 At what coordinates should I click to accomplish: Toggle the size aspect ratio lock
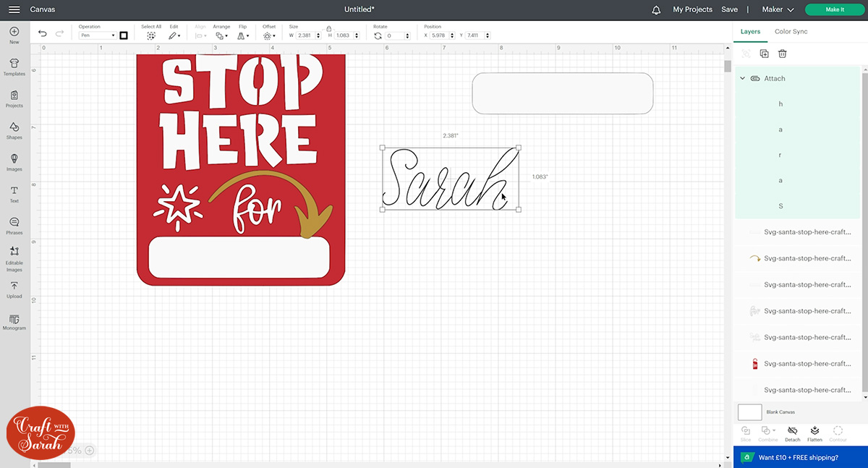(x=329, y=28)
